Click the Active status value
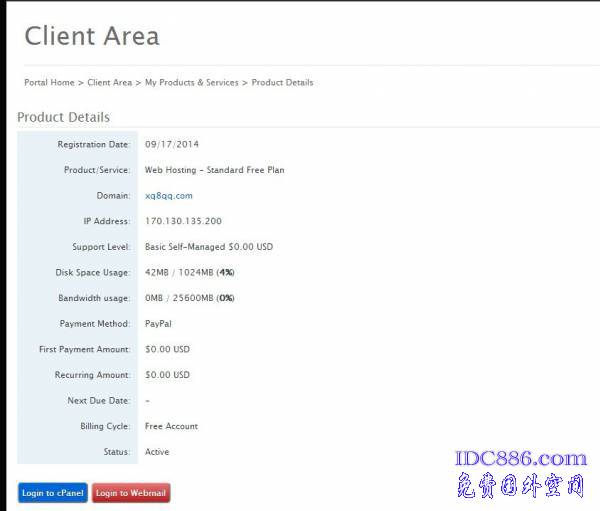 (157, 452)
